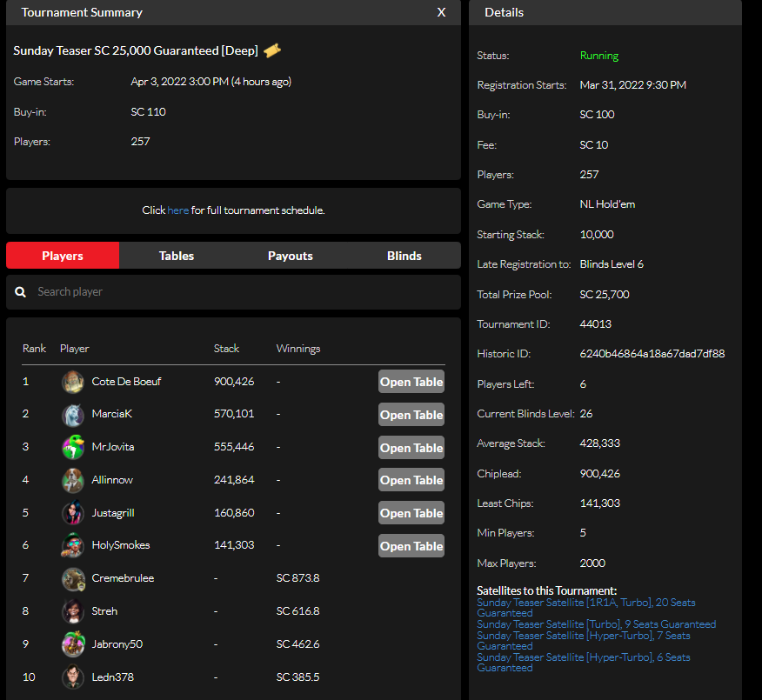Click MrJovita's green duck avatar

pyautogui.click(x=73, y=448)
